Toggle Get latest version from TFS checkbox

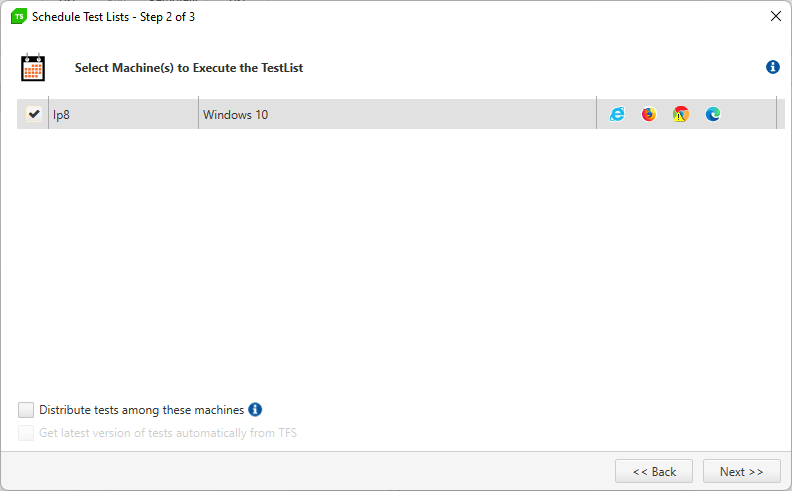coord(26,433)
